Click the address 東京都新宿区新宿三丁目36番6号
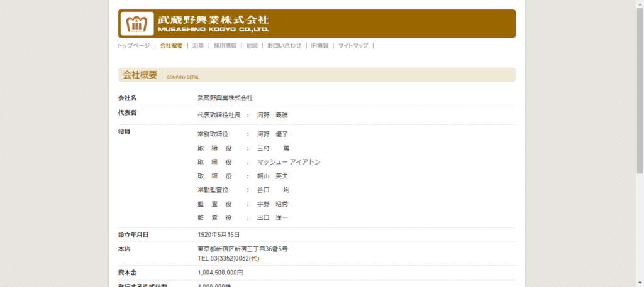Image resolution: width=644 pixels, height=287 pixels. (243, 249)
